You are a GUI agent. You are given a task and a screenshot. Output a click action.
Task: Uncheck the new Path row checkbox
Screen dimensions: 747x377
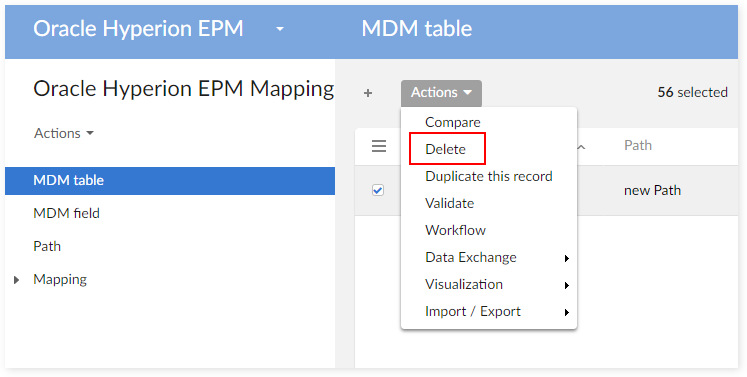[378, 190]
